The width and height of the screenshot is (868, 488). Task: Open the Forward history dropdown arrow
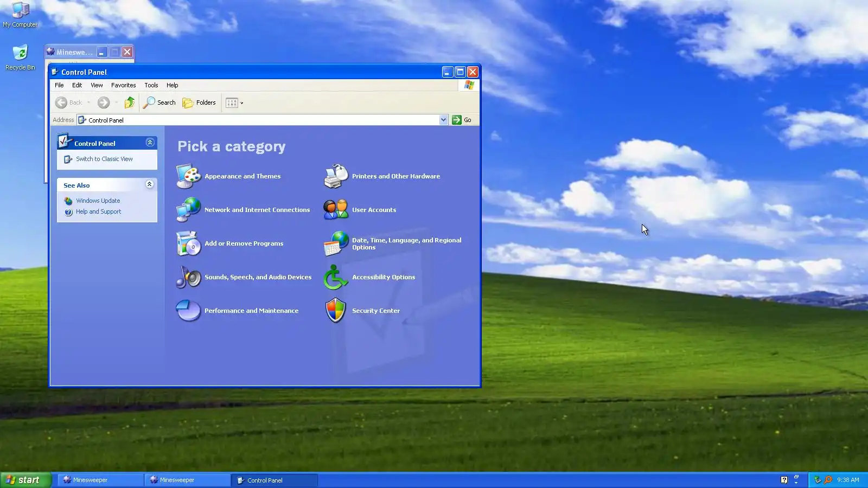pyautogui.click(x=116, y=102)
